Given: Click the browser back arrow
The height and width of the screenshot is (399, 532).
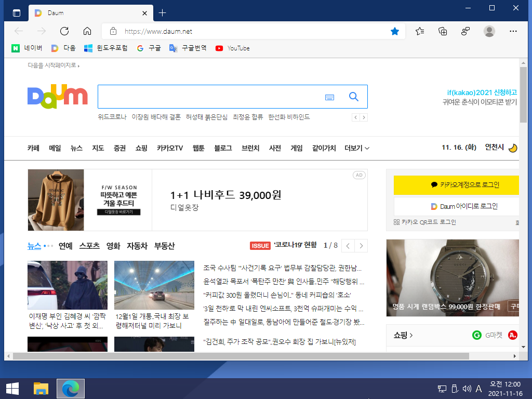Looking at the screenshot, I should [19, 31].
